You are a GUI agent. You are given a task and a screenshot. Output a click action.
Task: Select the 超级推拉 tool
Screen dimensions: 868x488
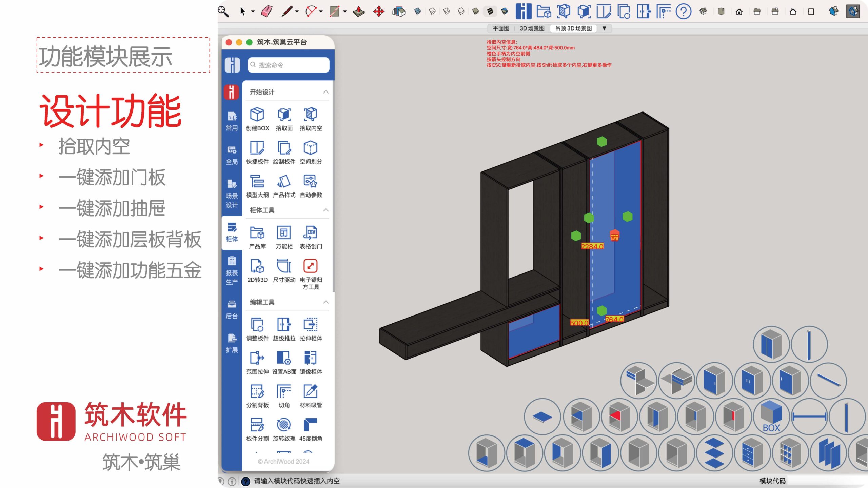point(284,325)
